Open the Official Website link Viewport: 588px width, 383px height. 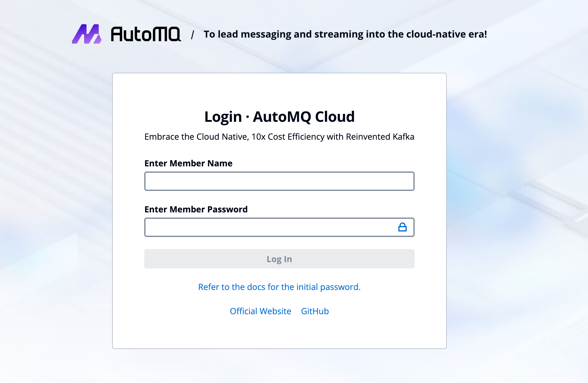[x=260, y=311]
